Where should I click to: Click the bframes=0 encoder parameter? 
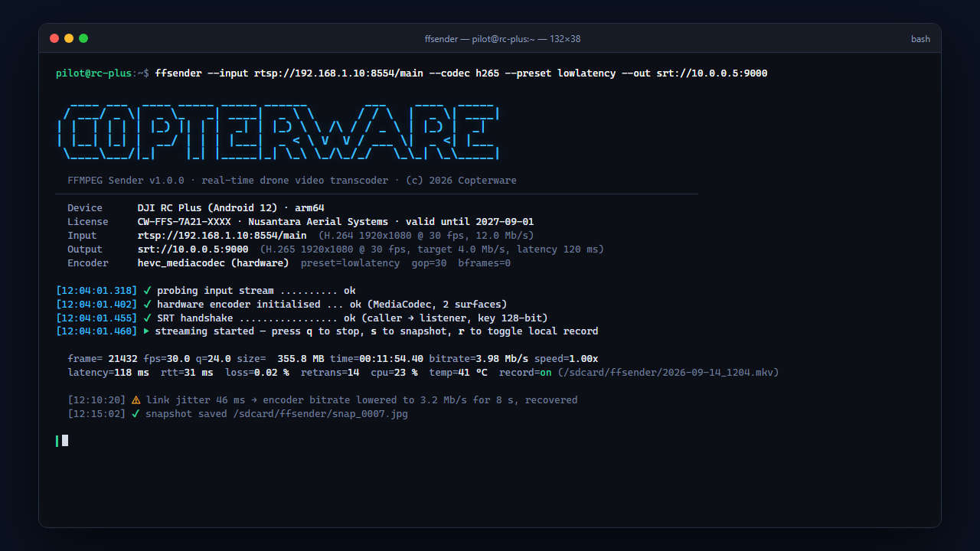point(485,263)
